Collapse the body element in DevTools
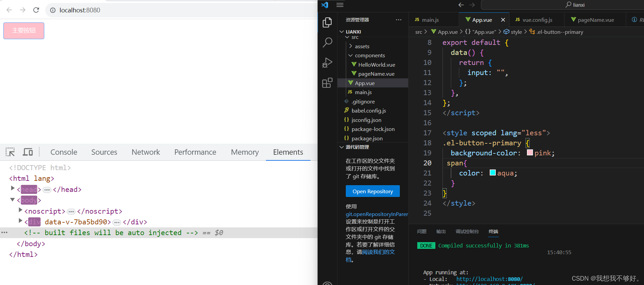The width and height of the screenshot is (644, 285). (x=12, y=200)
